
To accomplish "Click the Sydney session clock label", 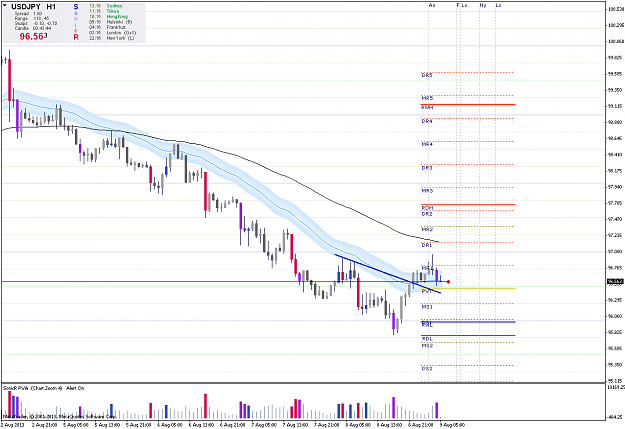I will [x=114, y=6].
